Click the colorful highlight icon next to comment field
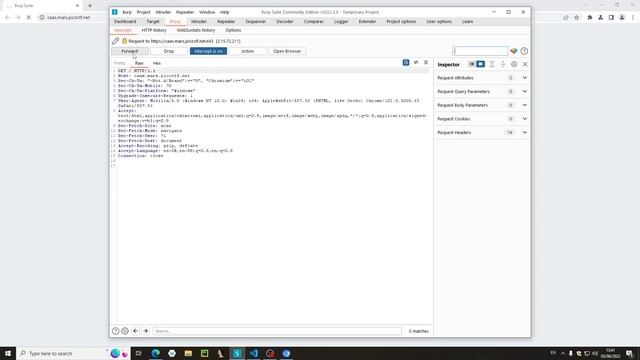The height and width of the screenshot is (360, 640). (514, 51)
